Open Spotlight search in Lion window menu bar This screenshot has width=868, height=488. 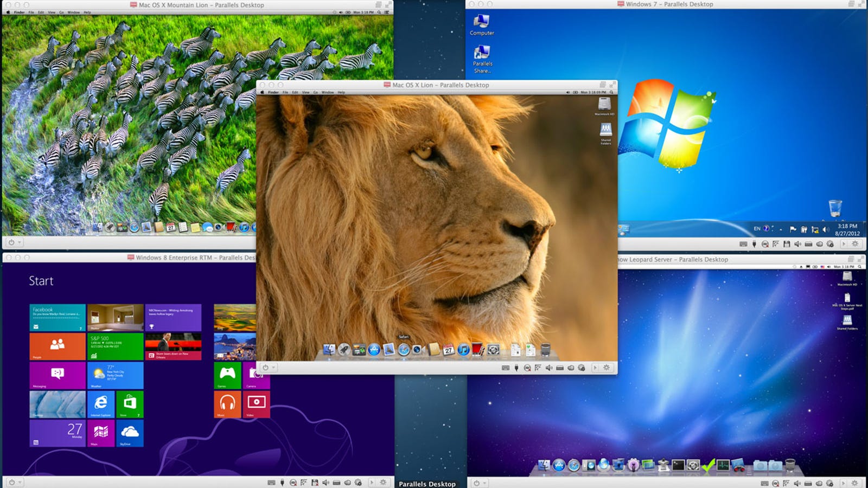pyautogui.click(x=611, y=92)
